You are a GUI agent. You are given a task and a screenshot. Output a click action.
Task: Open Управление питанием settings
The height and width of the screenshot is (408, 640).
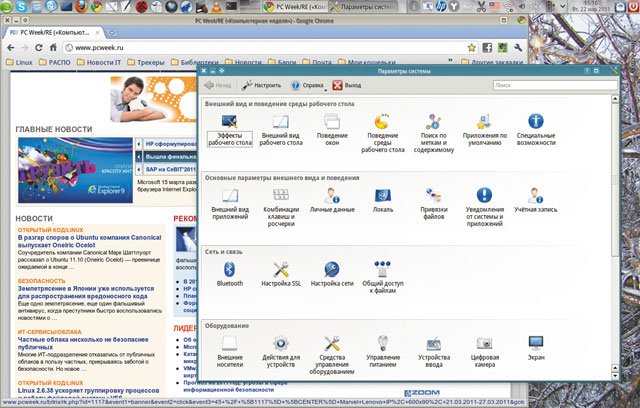coord(383,352)
